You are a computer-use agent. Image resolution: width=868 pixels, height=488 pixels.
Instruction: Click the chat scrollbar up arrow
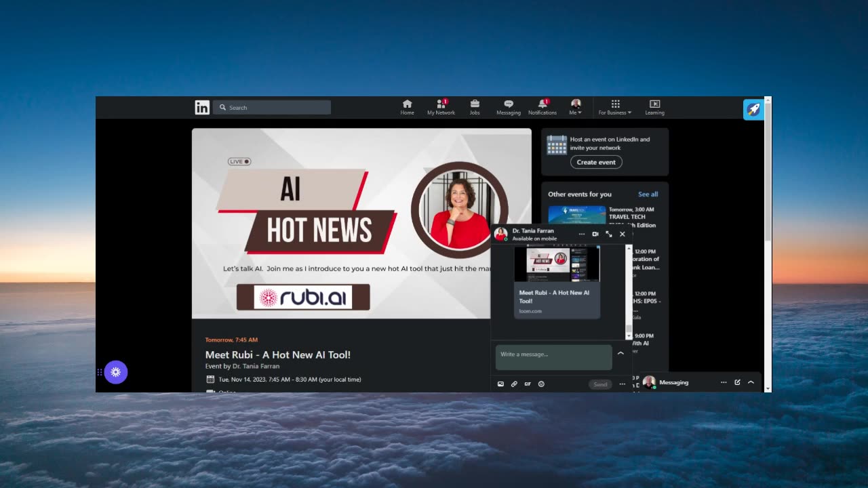[629, 248]
